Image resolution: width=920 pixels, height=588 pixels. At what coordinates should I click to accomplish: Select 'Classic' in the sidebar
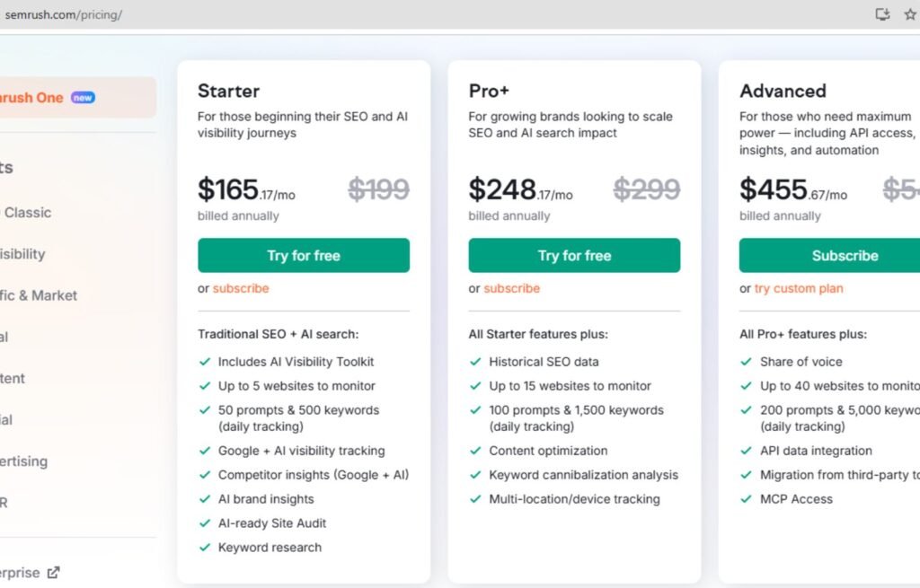[28, 213]
